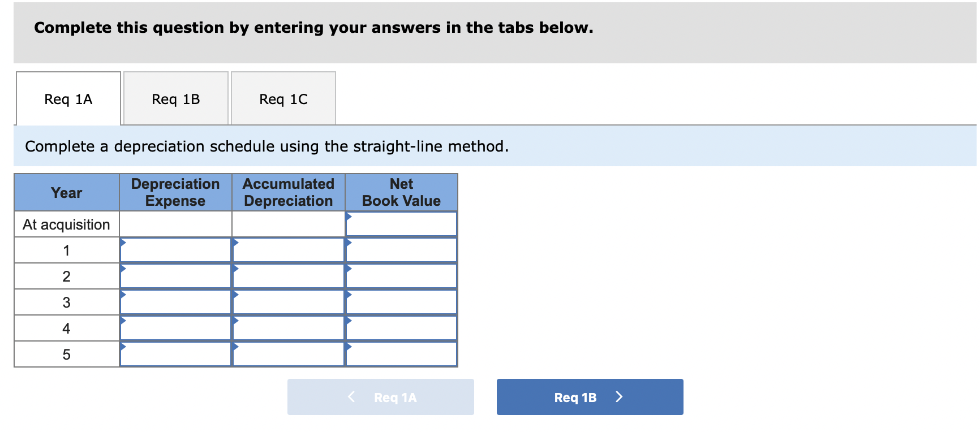Click Net Book Value cell at acquisition
This screenshot has width=980, height=432.
point(401,224)
